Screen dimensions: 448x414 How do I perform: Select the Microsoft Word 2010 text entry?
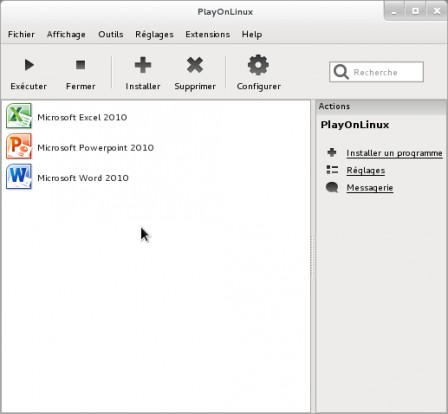[x=83, y=178]
